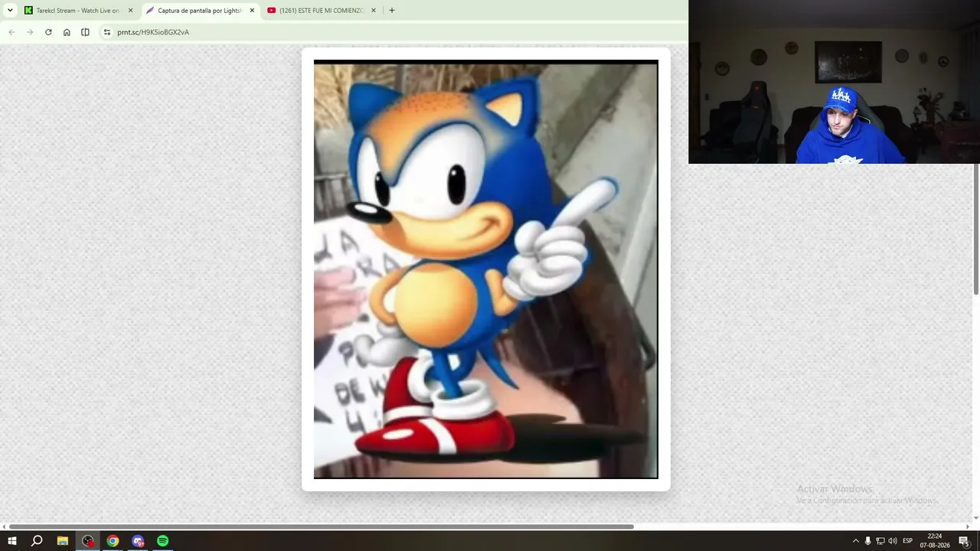Image resolution: width=980 pixels, height=551 pixels.
Task: Switch to Google Chrome in the taskbar
Action: pos(113,541)
